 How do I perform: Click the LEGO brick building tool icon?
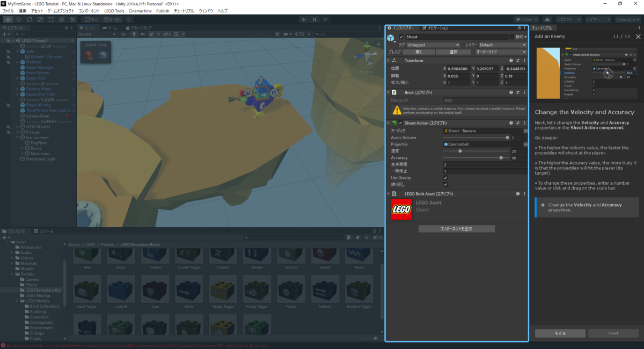click(x=90, y=55)
